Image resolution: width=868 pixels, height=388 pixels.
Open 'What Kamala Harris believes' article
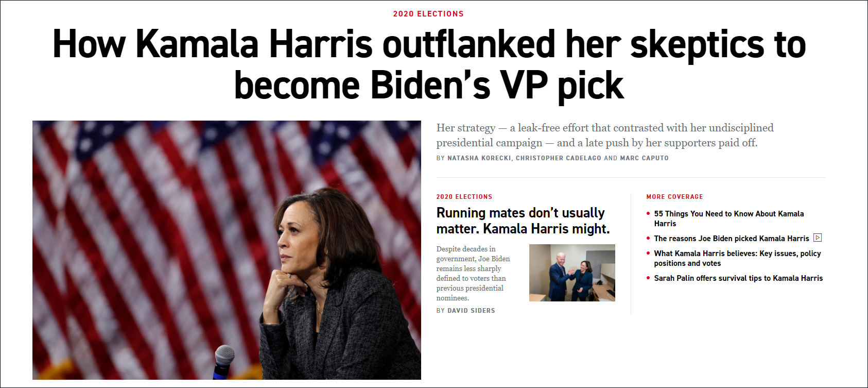point(738,258)
